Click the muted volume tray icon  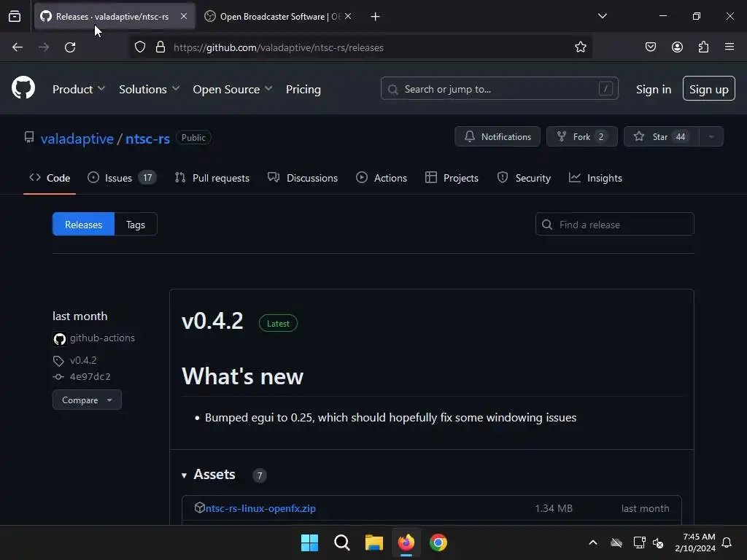(658, 542)
